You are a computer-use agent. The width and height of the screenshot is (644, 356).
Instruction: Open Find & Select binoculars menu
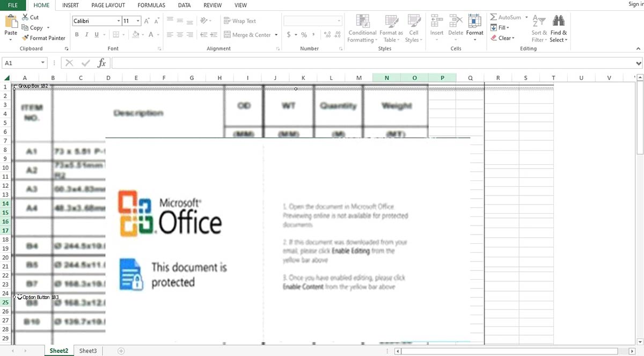559,28
